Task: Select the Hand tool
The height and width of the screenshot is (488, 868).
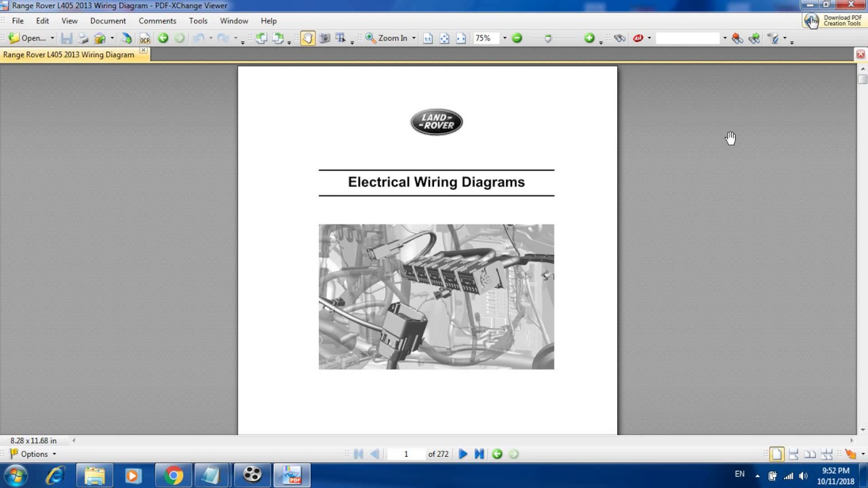Action: [308, 38]
